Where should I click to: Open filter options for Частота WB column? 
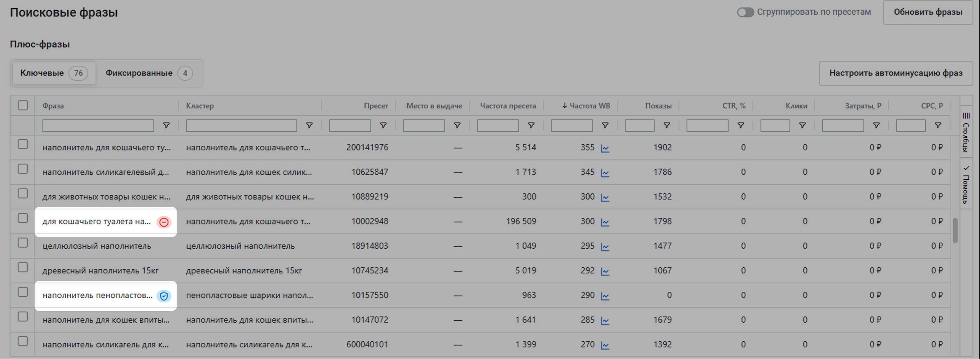coord(605,125)
